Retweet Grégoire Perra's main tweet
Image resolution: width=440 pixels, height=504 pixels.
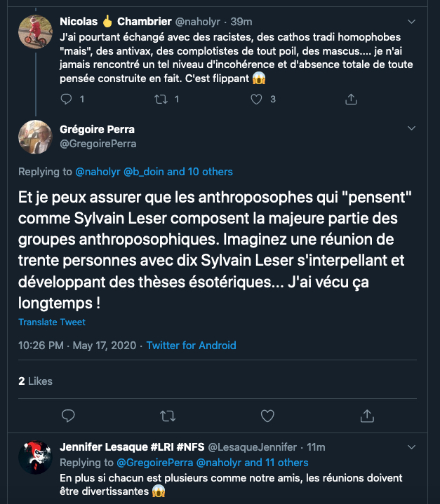168,416
